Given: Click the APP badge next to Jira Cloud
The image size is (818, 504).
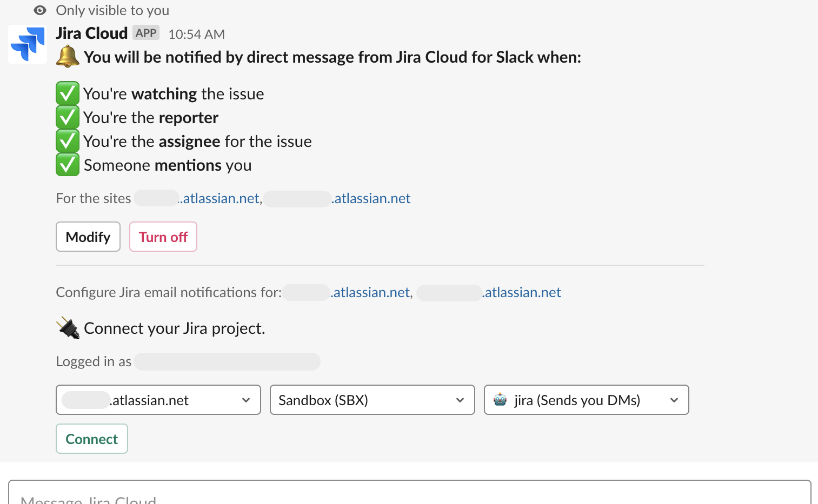Looking at the screenshot, I should (146, 33).
